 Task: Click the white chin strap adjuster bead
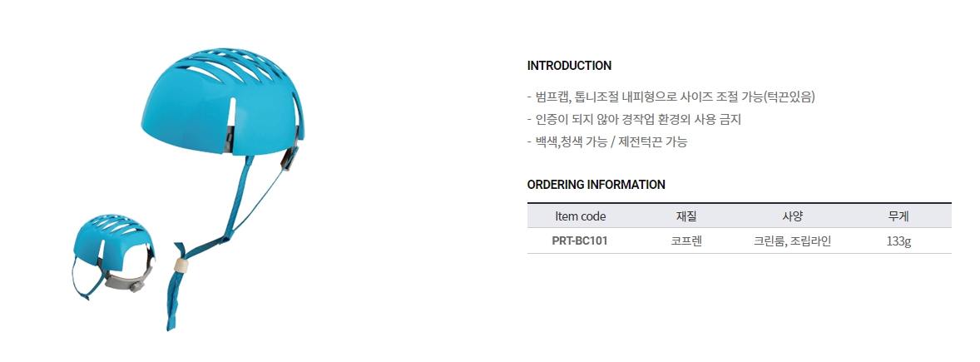[180, 266]
